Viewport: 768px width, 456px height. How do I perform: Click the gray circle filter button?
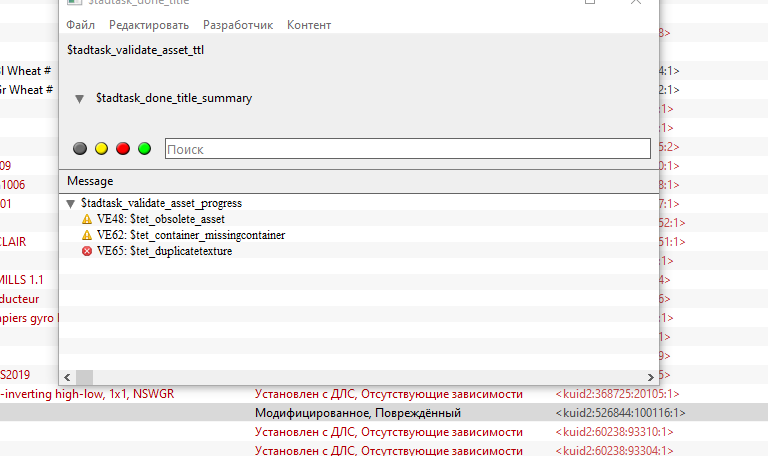80,149
